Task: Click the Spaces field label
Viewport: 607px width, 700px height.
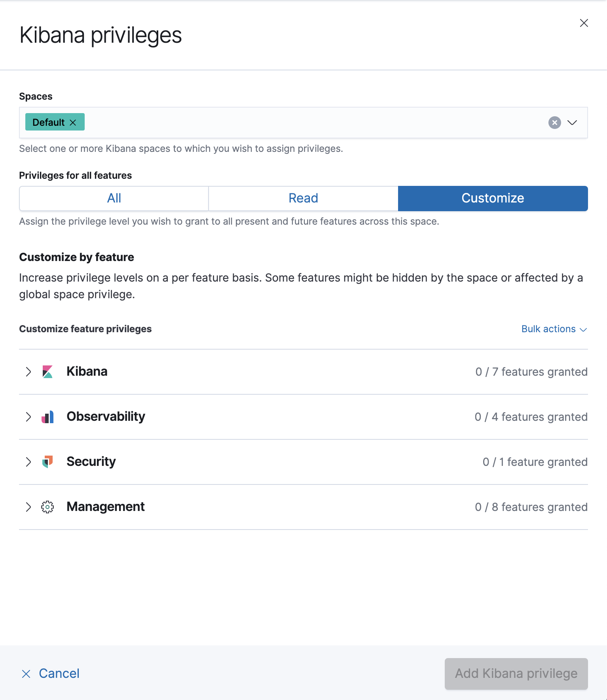Action: 36,96
